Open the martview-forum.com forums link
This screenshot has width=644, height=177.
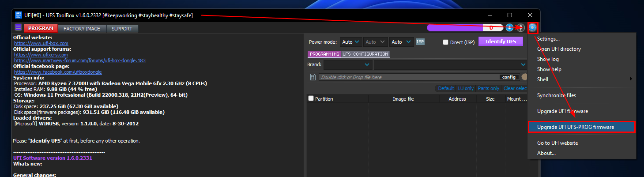[x=80, y=60]
